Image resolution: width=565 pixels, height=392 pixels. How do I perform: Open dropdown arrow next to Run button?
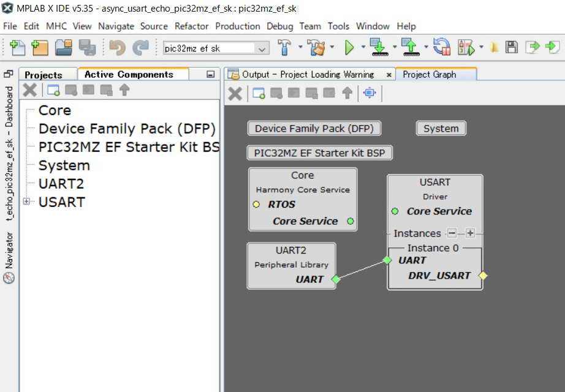pos(363,48)
